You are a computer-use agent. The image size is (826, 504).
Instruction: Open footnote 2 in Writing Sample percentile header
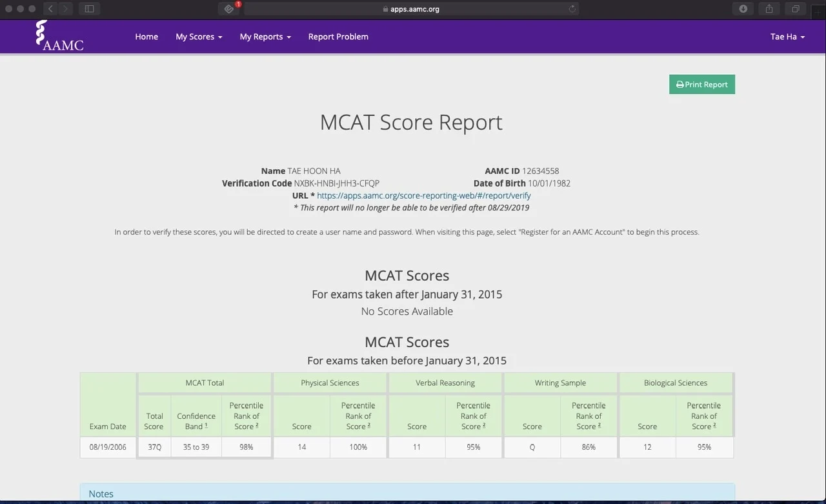tap(599, 425)
